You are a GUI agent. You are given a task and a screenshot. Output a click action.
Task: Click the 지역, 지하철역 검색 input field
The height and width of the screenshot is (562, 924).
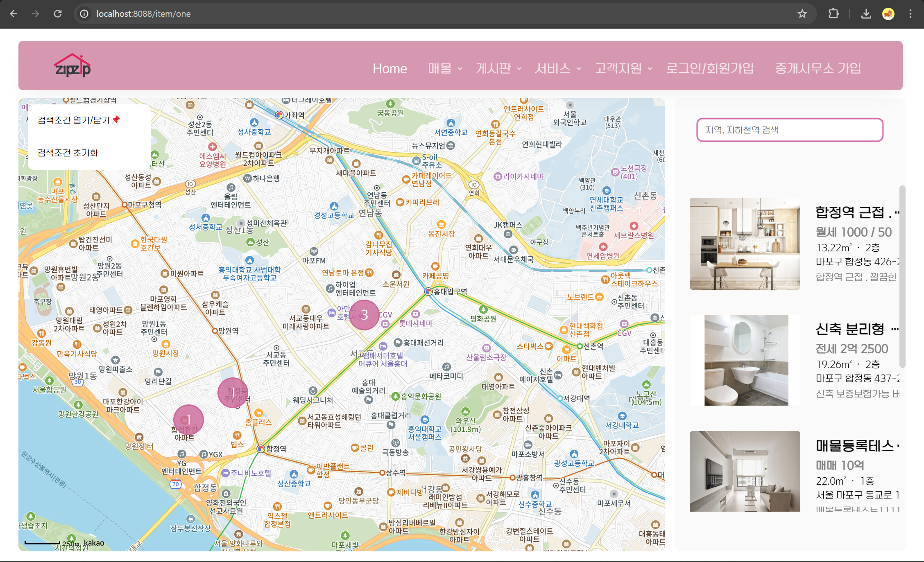pyautogui.click(x=789, y=130)
